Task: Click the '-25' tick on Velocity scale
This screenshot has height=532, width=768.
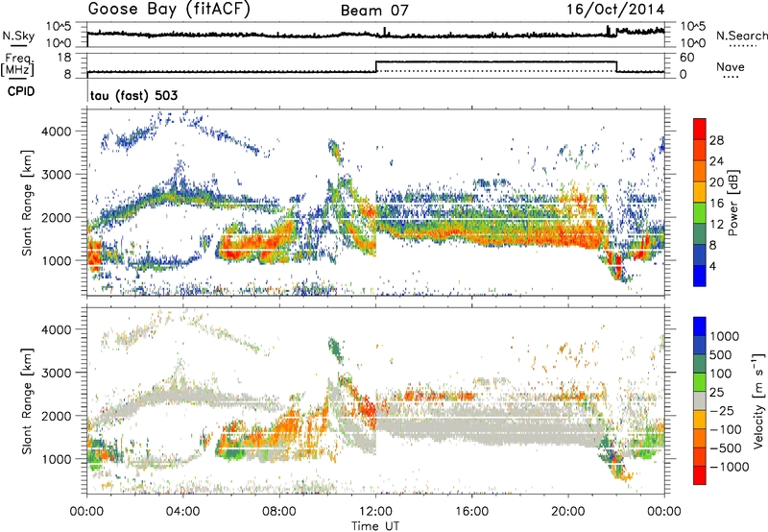Action: 722,410
